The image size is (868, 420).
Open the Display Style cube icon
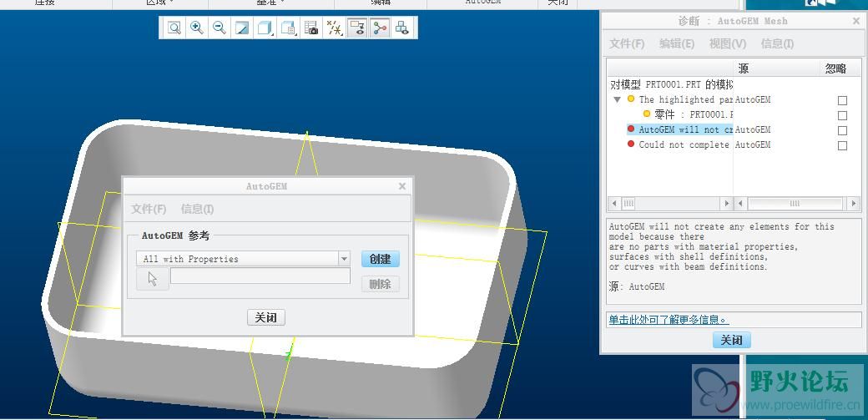pos(265,28)
